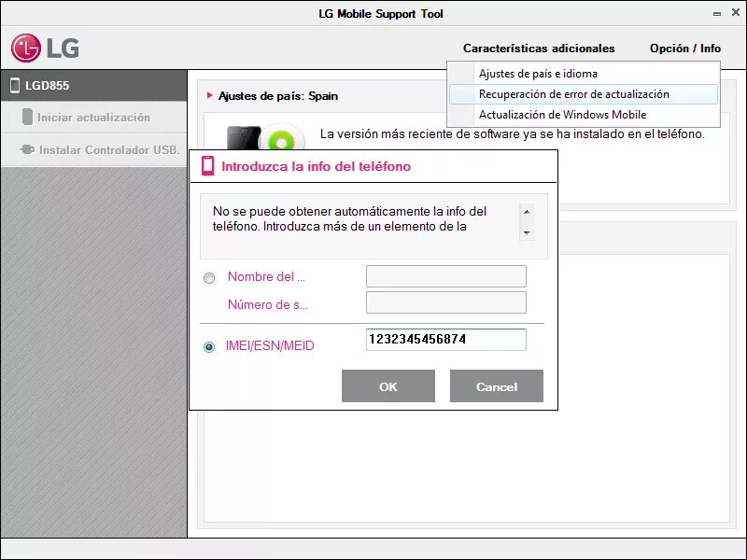The width and height of the screenshot is (747, 560).
Task: Select LGD855 device tab in sidebar
Action: (94, 85)
